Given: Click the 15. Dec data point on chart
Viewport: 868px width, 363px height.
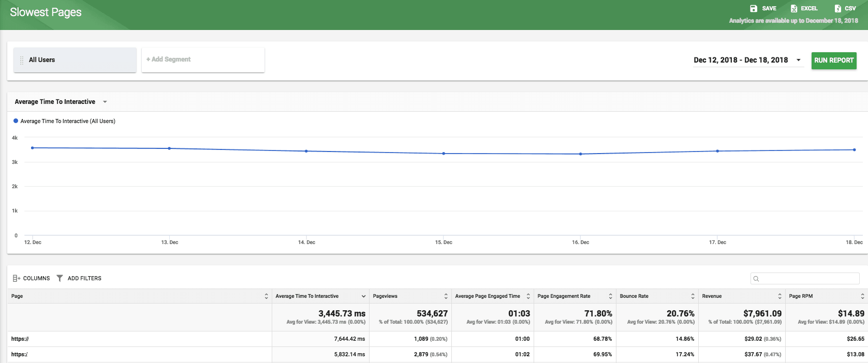Looking at the screenshot, I should coord(444,154).
